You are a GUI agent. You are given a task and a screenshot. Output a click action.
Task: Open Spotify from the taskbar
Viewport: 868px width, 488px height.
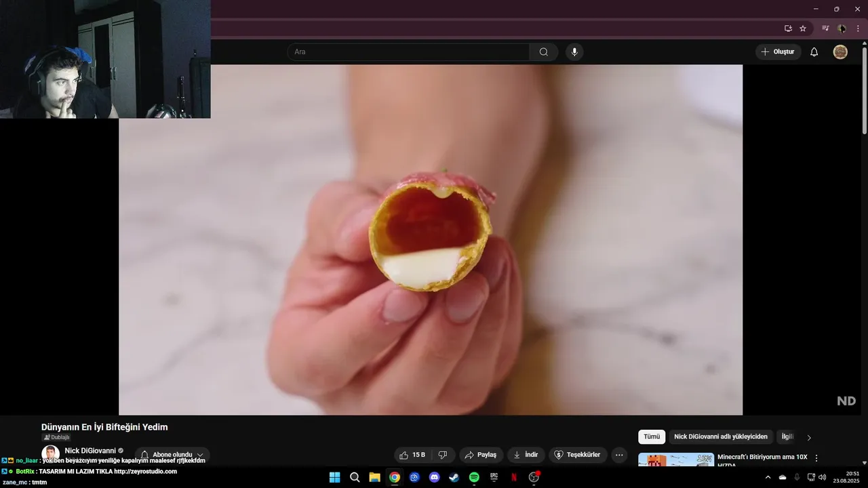(x=474, y=477)
